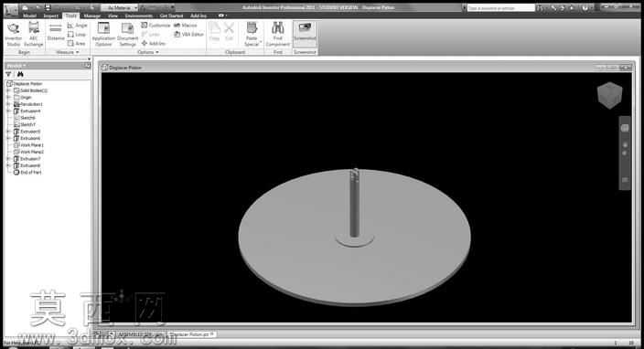
Task: Open the Add-Ins ribbon tab
Action: tap(199, 16)
